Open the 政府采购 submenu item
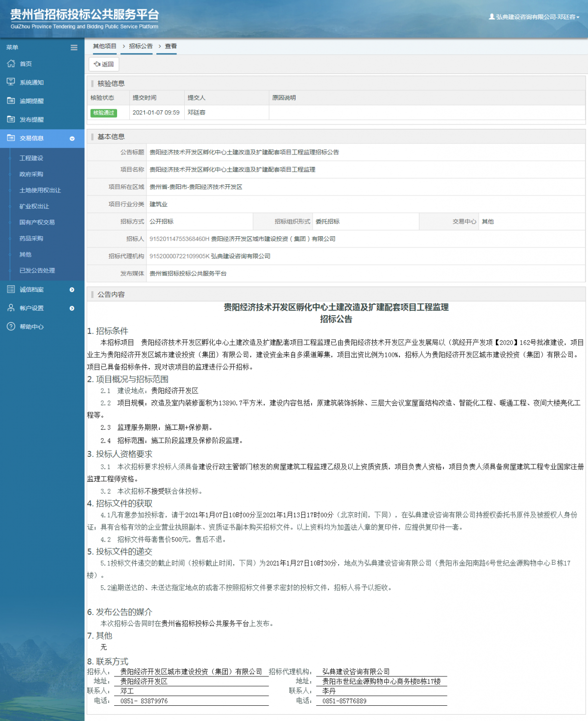The width and height of the screenshot is (588, 721). pos(31,174)
